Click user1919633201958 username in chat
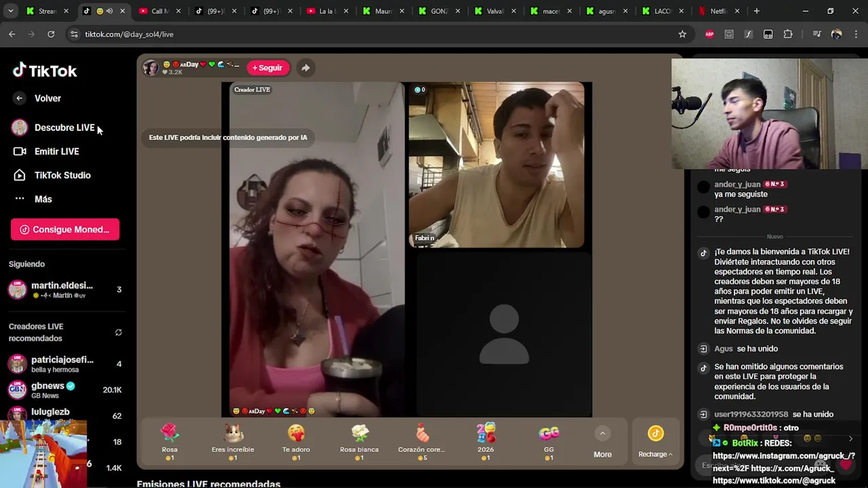The height and width of the screenshot is (488, 868). [x=751, y=414]
